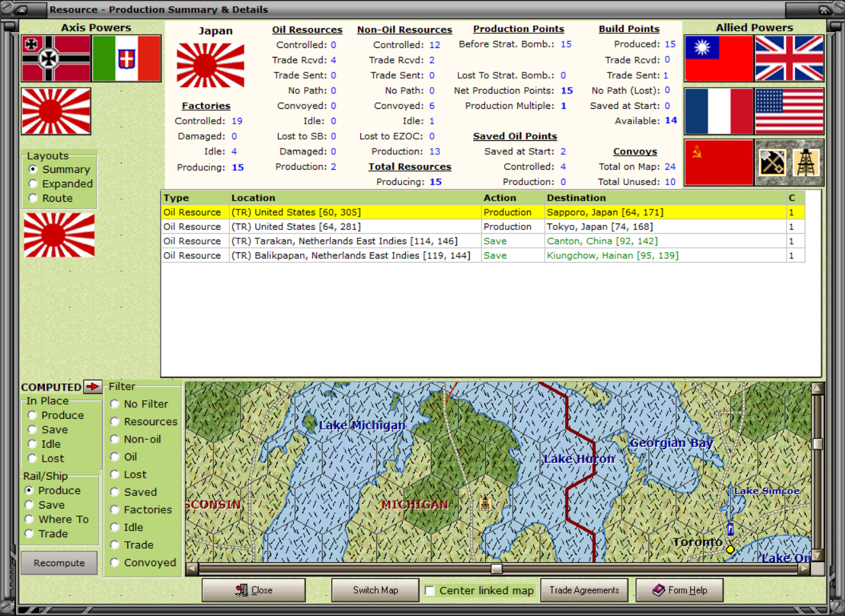Select the Tokyo, Japan destination row
The height and width of the screenshot is (616, 845).
[x=483, y=227]
